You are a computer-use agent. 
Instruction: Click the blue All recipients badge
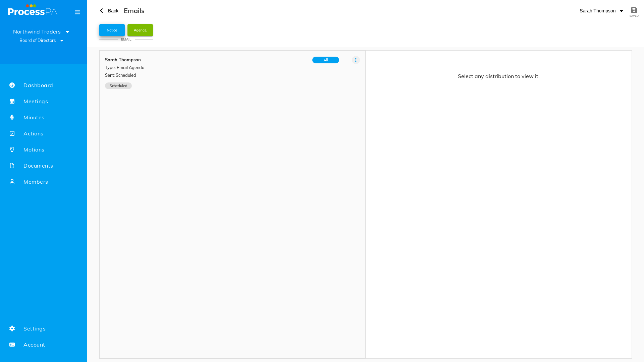[x=326, y=60]
